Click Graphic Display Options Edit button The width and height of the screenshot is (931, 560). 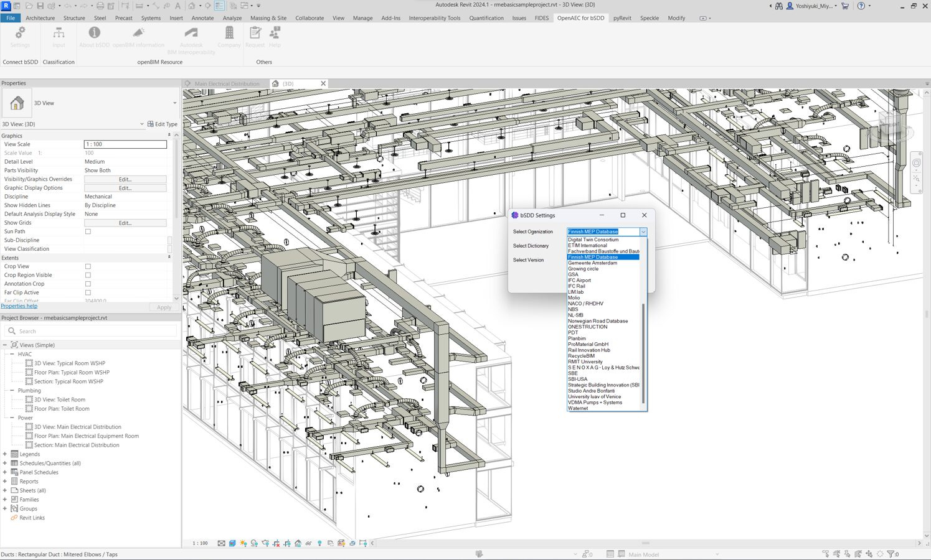coord(125,188)
